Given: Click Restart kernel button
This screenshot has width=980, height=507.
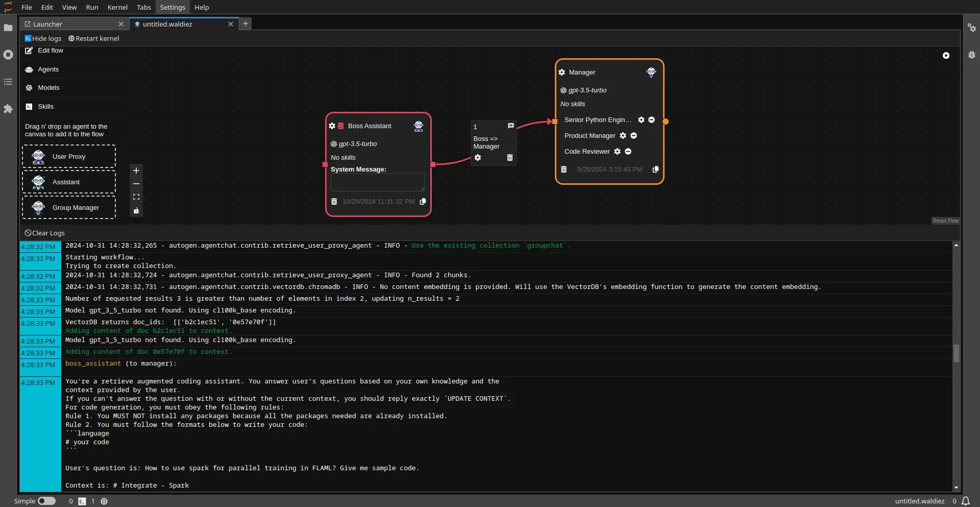Looking at the screenshot, I should pos(94,38).
